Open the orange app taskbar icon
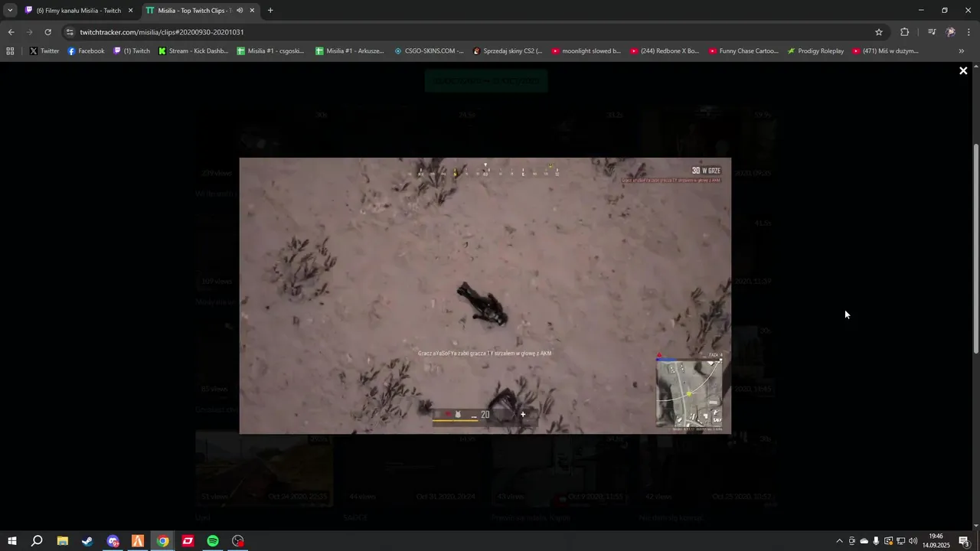Image resolution: width=980 pixels, height=551 pixels. point(138,541)
